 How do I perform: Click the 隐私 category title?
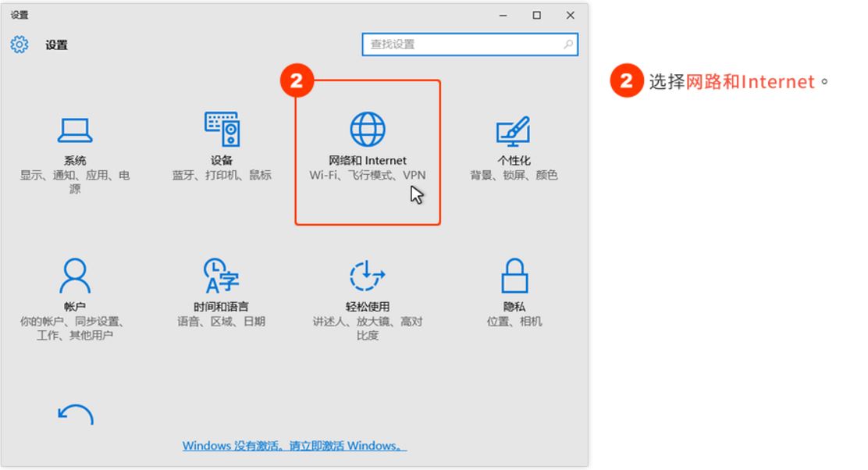point(514,307)
